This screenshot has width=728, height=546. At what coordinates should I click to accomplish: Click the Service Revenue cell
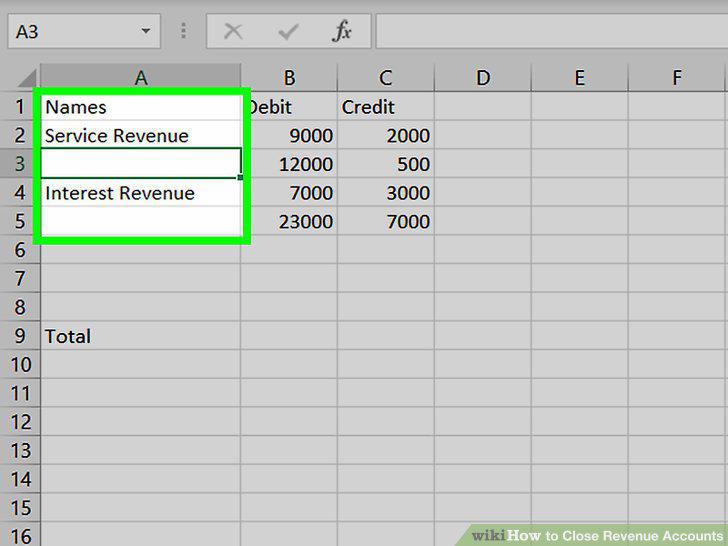point(141,135)
